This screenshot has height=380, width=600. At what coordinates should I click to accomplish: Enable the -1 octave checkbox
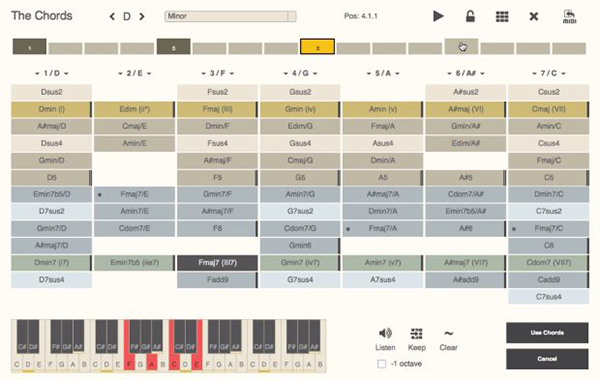pyautogui.click(x=382, y=364)
